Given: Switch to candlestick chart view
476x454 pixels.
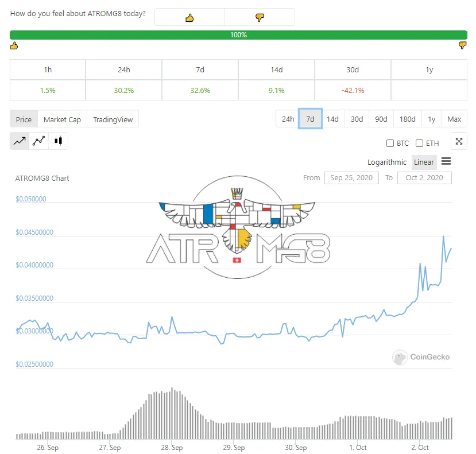Looking at the screenshot, I should click(x=59, y=141).
